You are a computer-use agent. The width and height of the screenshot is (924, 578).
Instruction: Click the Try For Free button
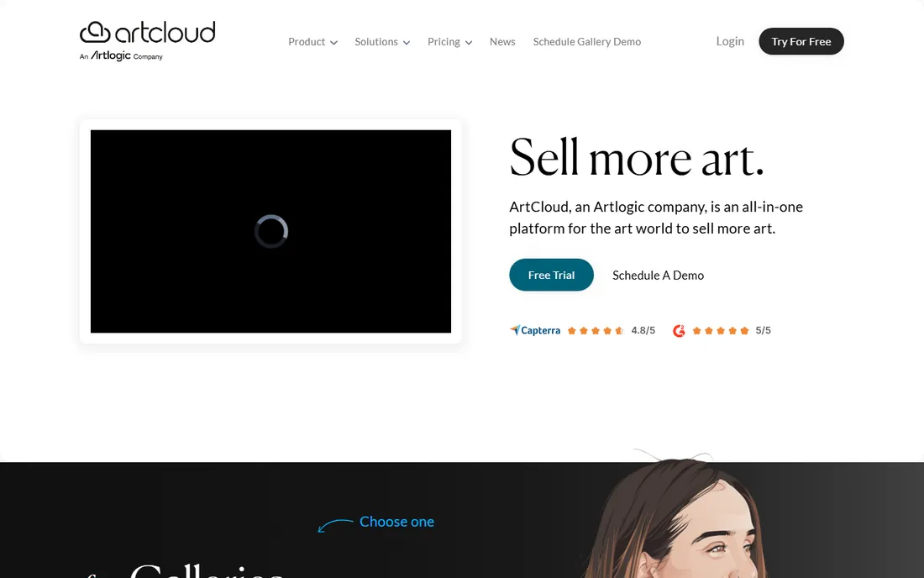pyautogui.click(x=801, y=41)
